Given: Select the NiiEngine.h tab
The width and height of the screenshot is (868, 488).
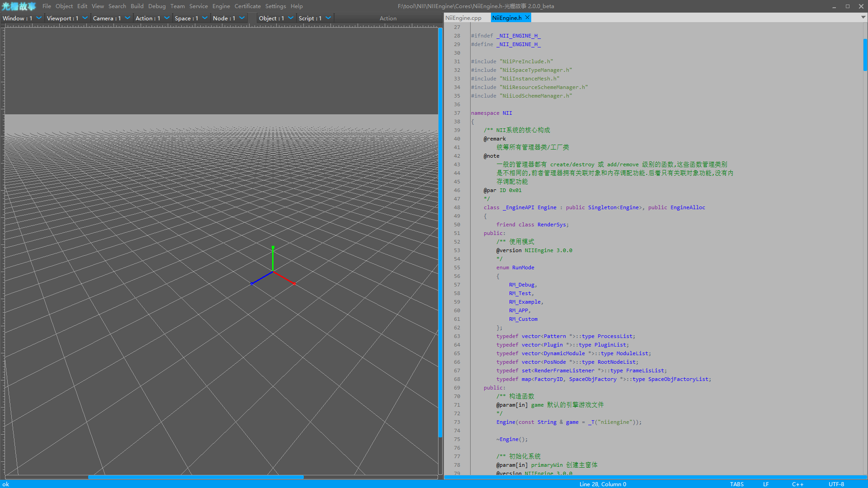Looking at the screenshot, I should [x=507, y=18].
